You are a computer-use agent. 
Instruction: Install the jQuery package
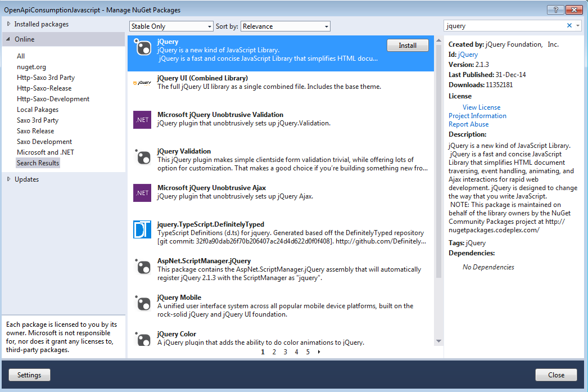(x=408, y=46)
